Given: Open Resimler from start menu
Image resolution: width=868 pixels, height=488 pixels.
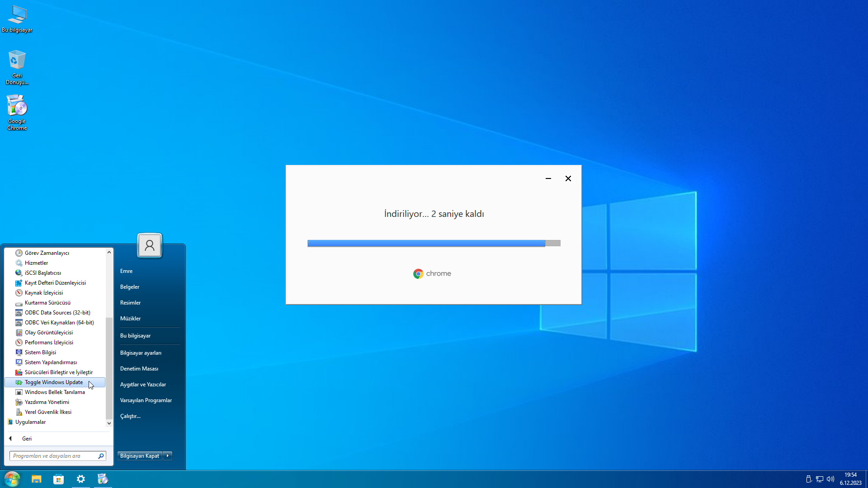Looking at the screenshot, I should pyautogui.click(x=149, y=303).
